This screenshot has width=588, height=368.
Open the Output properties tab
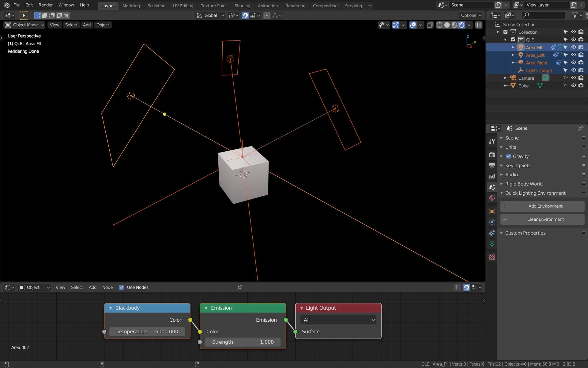click(x=492, y=166)
